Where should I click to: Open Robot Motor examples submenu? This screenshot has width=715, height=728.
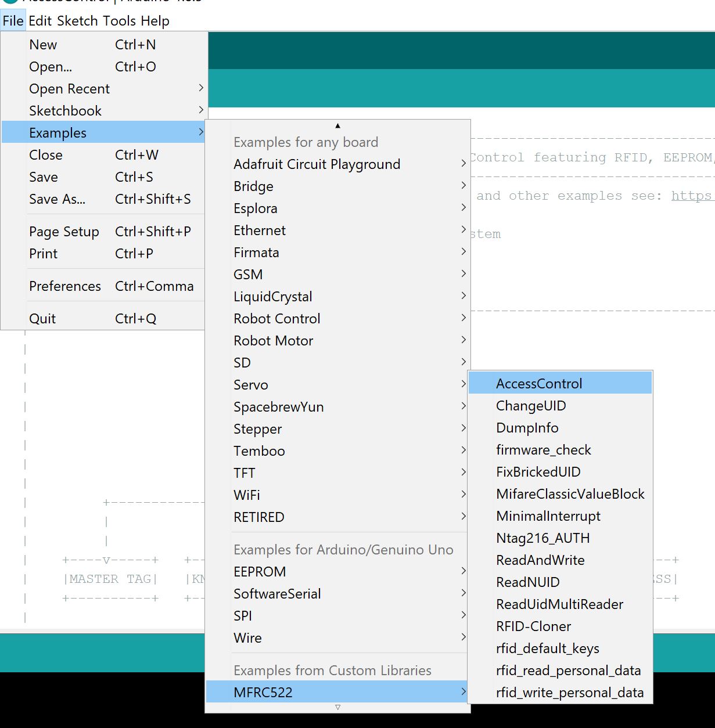[337, 341]
